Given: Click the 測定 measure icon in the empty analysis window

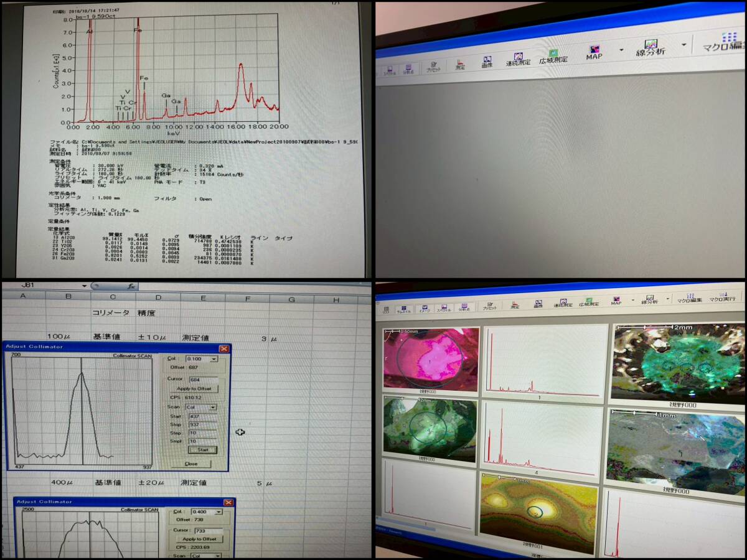Looking at the screenshot, I should [x=459, y=64].
